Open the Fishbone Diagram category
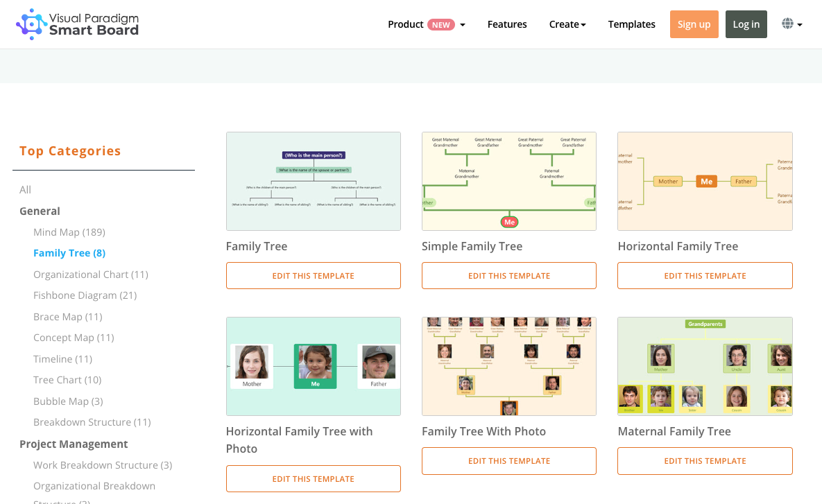This screenshot has width=822, height=504. (x=85, y=295)
